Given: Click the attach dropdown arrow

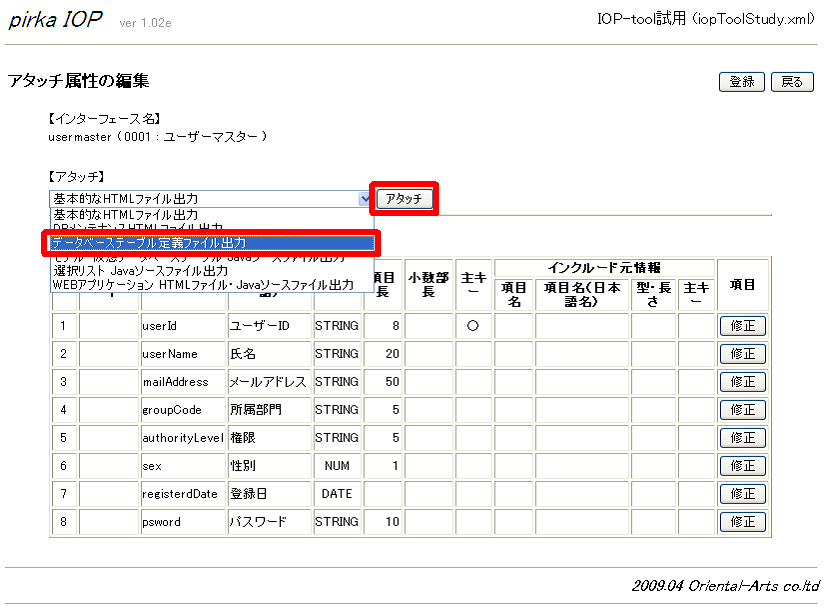Looking at the screenshot, I should click(364, 199).
